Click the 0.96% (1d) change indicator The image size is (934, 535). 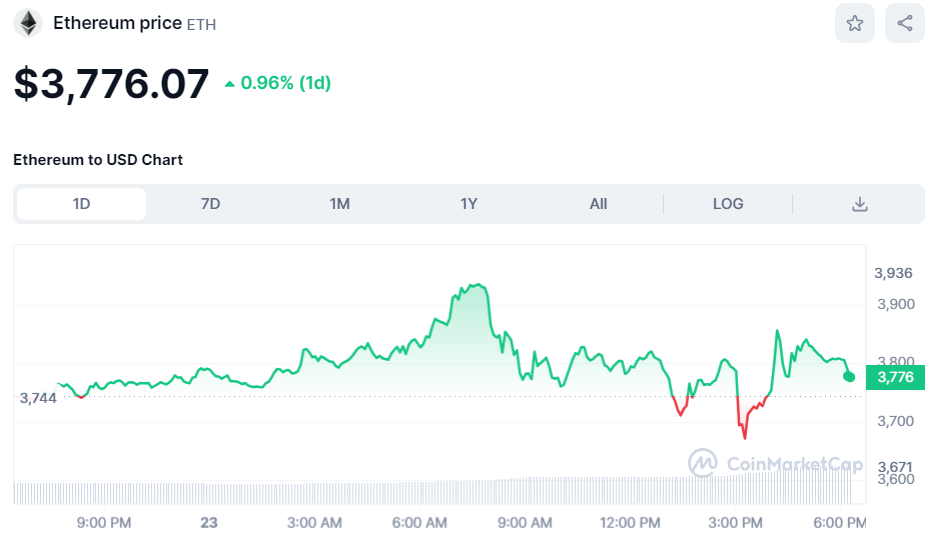(278, 83)
